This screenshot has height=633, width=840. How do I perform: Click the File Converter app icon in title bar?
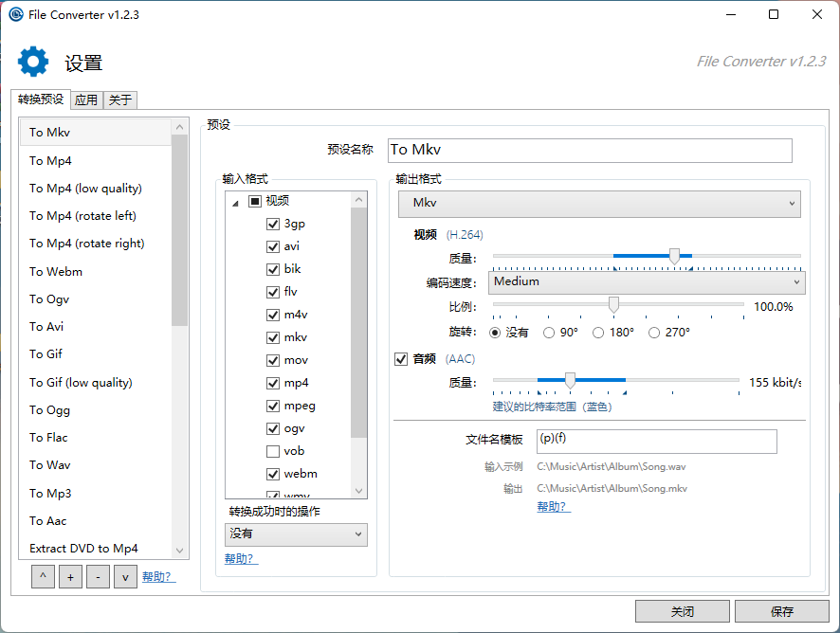[16, 14]
